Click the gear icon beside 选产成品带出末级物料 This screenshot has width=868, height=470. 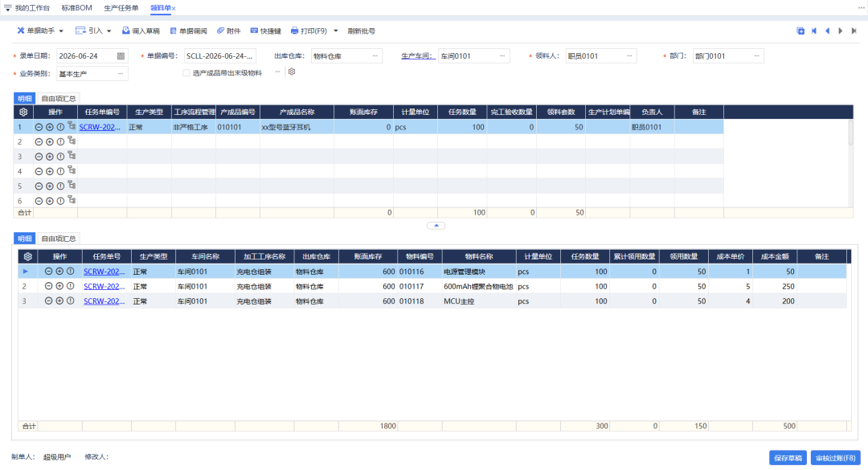(292, 72)
